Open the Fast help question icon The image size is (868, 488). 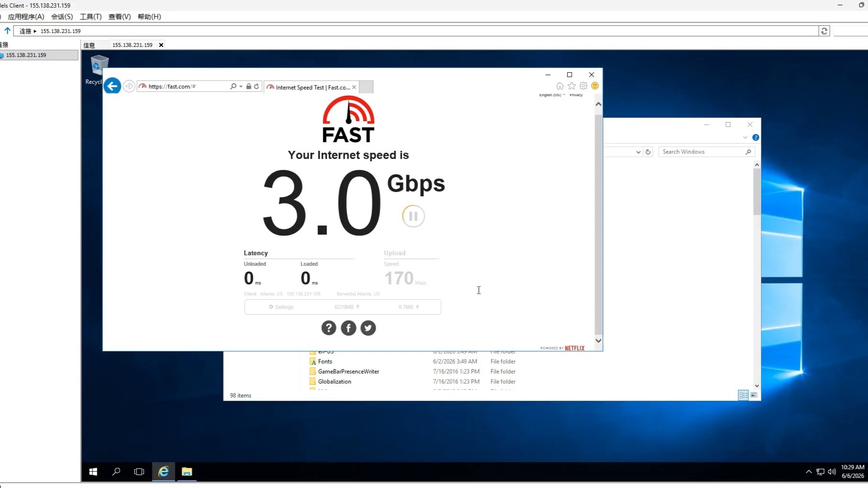[x=328, y=328]
